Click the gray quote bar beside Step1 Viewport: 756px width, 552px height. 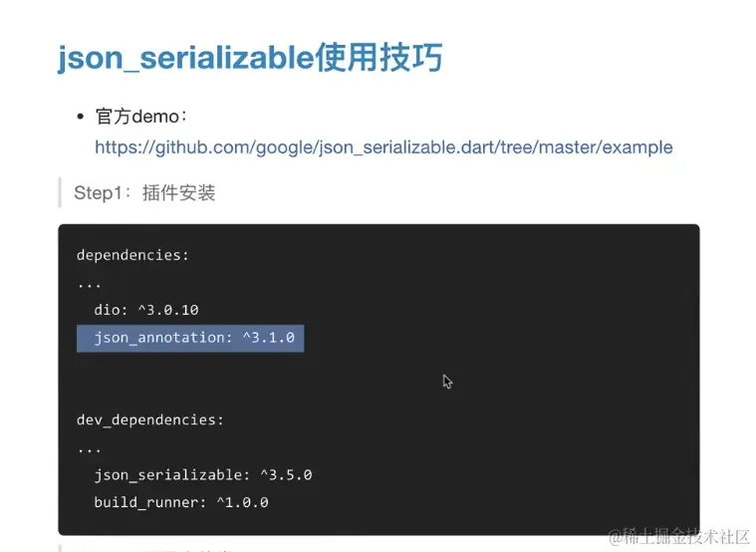tap(60, 192)
